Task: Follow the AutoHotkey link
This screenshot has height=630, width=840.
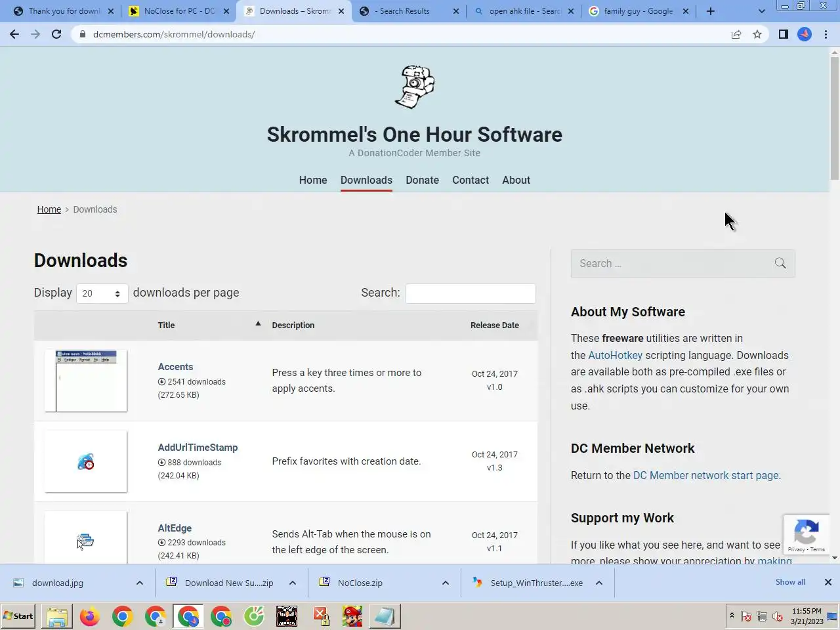Action: [615, 355]
